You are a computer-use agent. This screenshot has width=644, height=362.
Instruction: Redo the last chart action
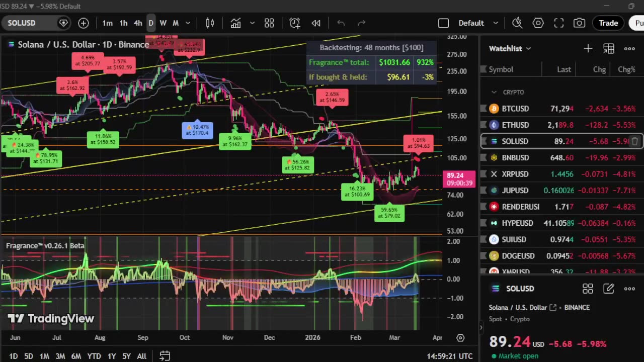(361, 23)
